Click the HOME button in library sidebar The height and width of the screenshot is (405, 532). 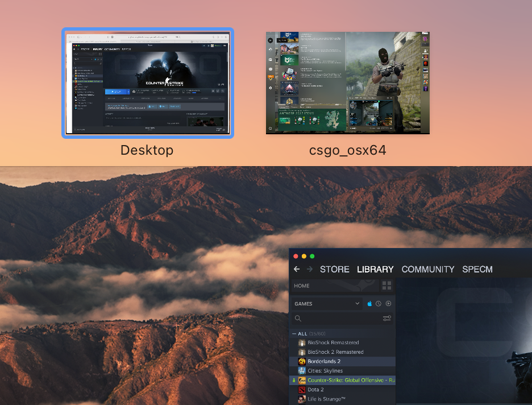pos(335,286)
